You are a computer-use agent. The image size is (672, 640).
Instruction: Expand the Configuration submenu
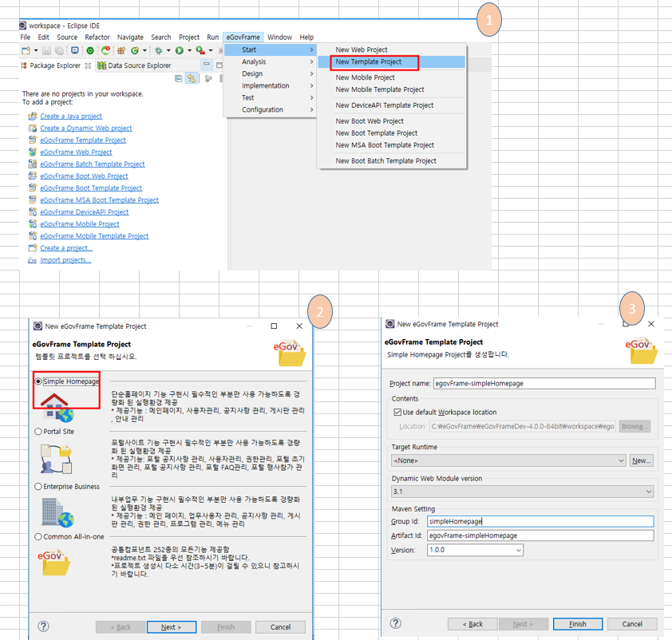270,109
